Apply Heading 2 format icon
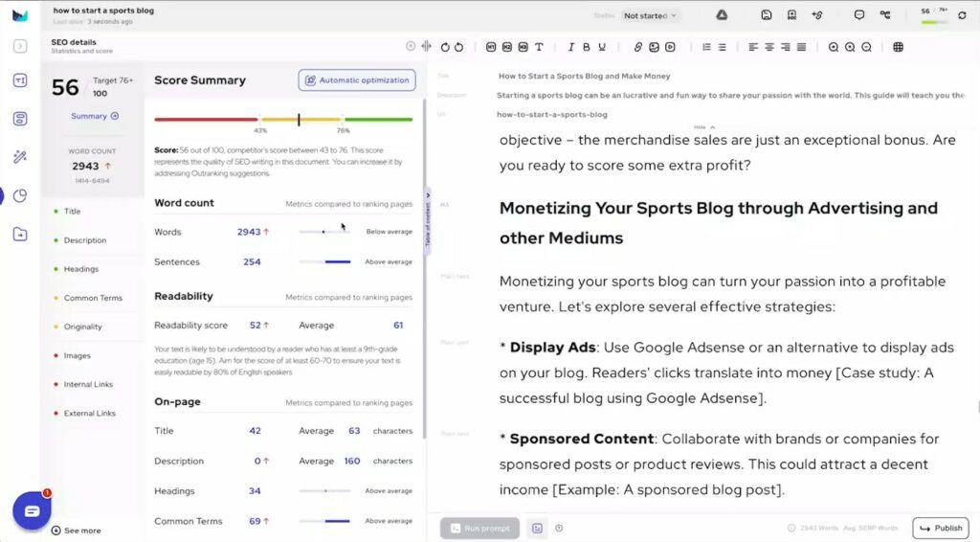 coord(507,47)
